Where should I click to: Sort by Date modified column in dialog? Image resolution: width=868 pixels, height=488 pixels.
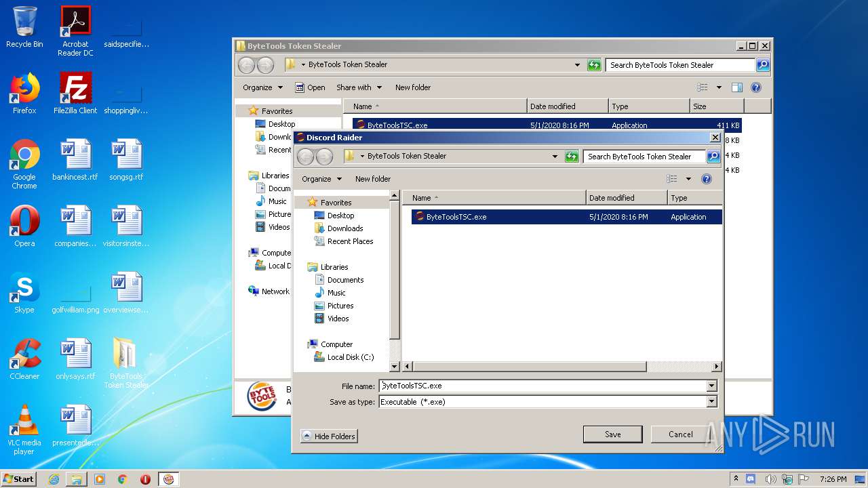click(627, 198)
